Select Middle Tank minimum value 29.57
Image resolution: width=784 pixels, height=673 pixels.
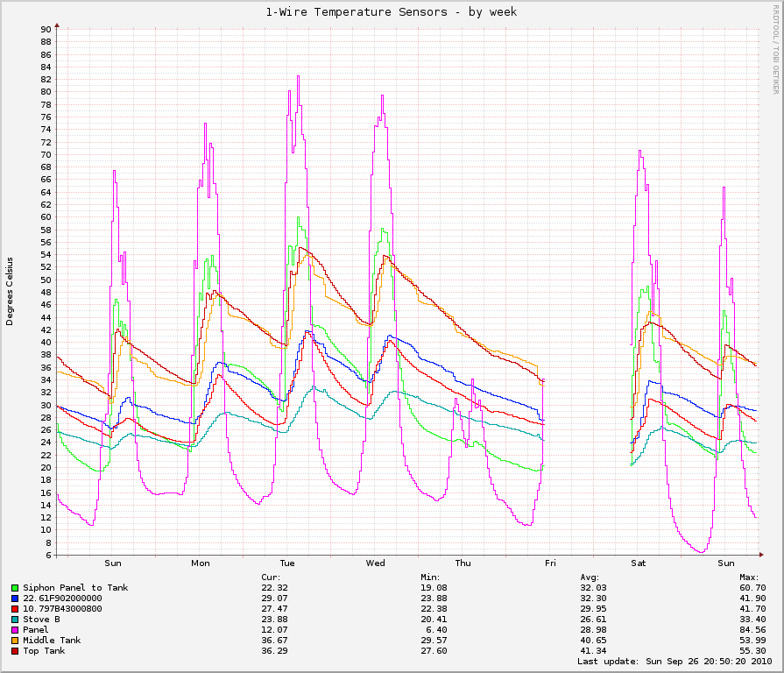(434, 641)
